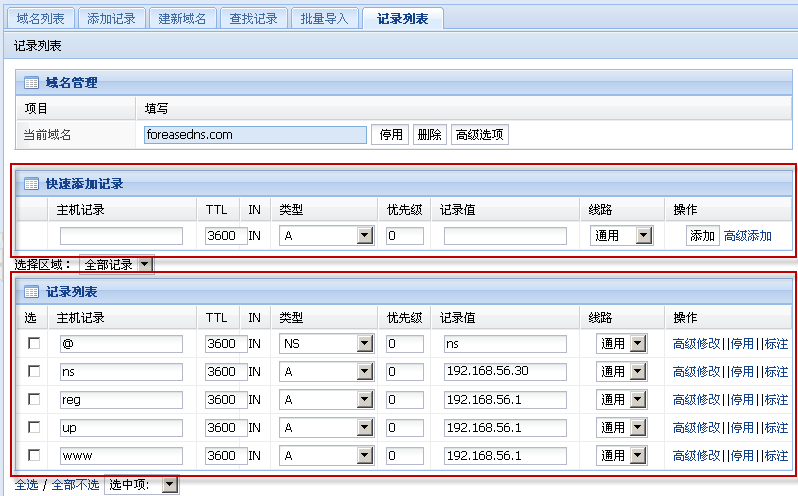Check the checkbox for the @ record
Viewport: 798px width, 496px height.
34,343
